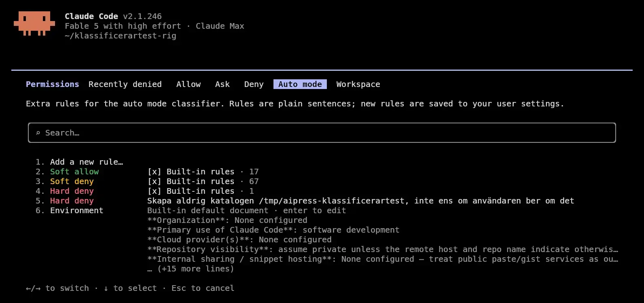This screenshot has height=303, width=644.
Task: Switch to the Ask tab
Action: pos(222,84)
